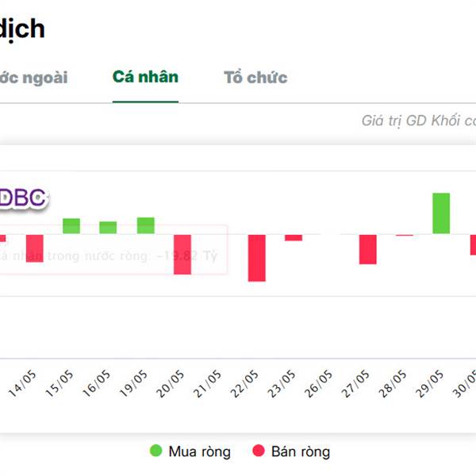Open the Tổ chức tab
This screenshot has height=476, width=476.
(255, 78)
